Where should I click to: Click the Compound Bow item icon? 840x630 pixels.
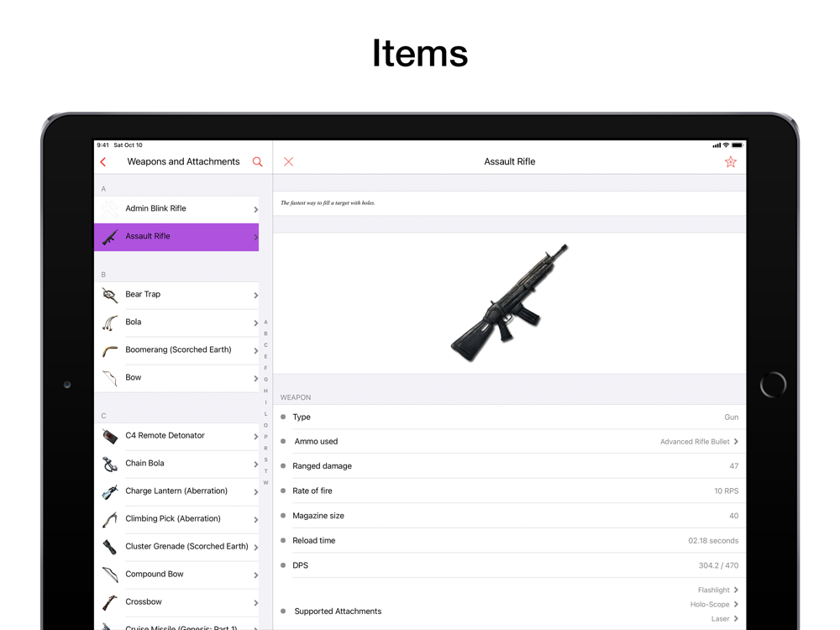click(110, 575)
